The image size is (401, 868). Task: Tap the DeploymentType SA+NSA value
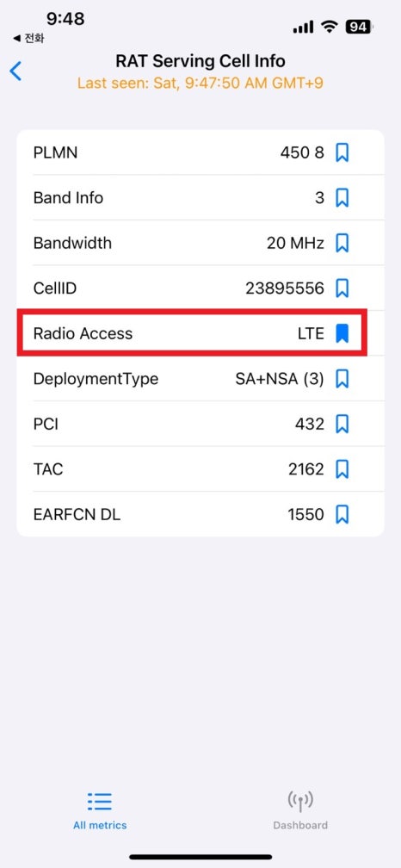[x=280, y=379]
